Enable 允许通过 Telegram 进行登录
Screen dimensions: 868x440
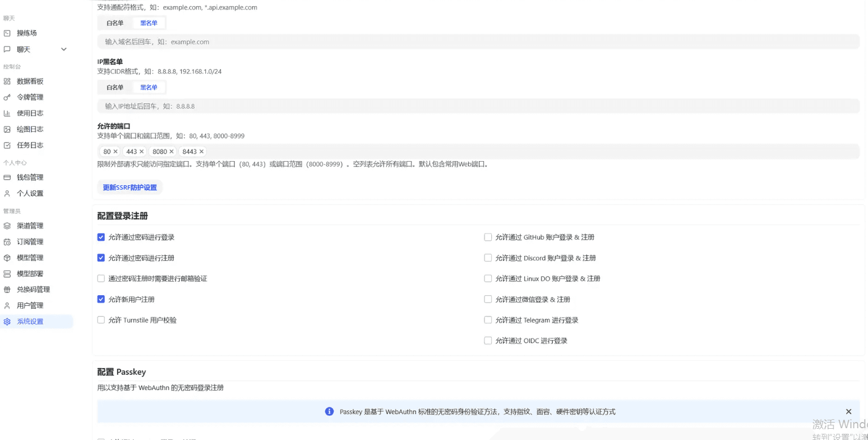(x=488, y=320)
